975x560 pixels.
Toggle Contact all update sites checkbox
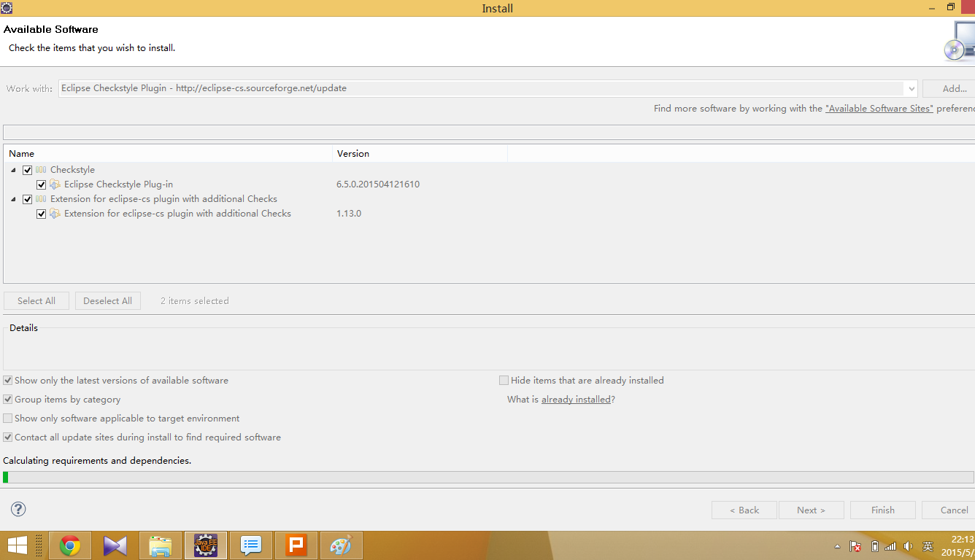8,437
